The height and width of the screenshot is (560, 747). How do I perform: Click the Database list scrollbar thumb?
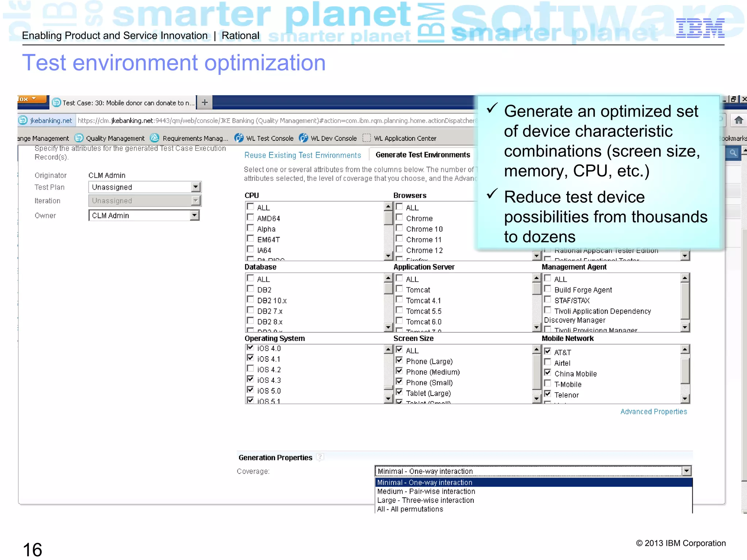coord(388,288)
